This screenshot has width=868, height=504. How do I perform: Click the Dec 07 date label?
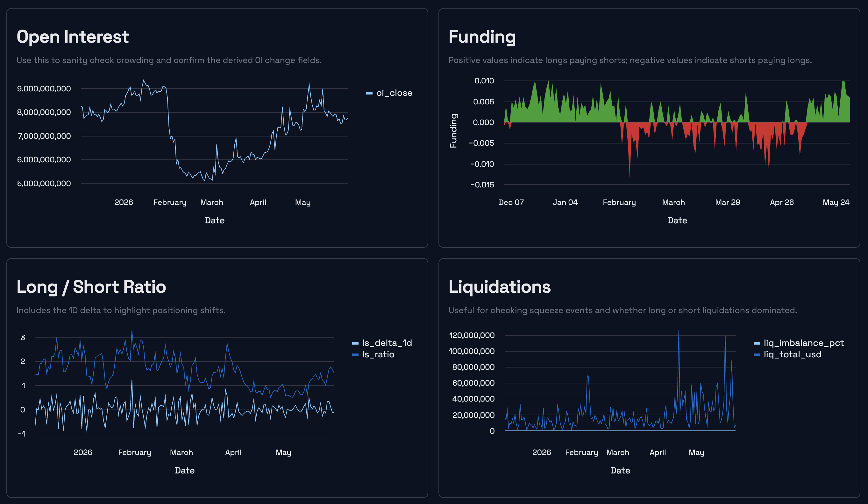[x=511, y=202]
